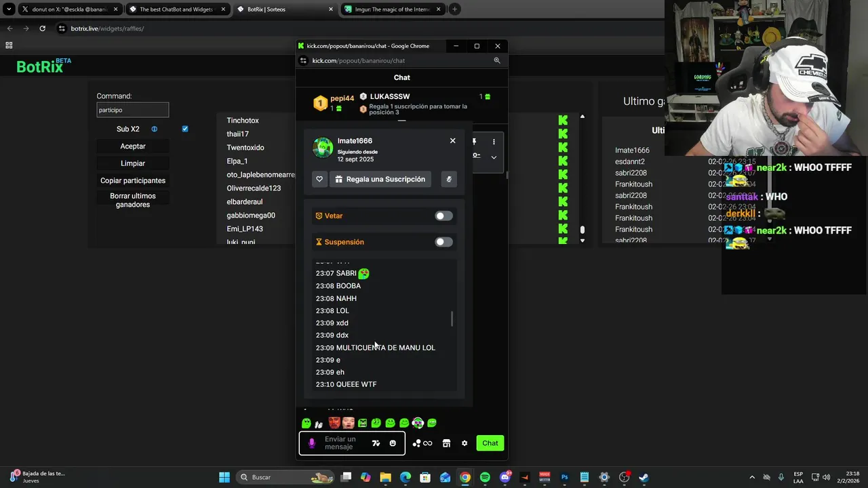Select the BotRix | Sorteos tab
The height and width of the screenshot is (488, 868).
[x=285, y=9]
